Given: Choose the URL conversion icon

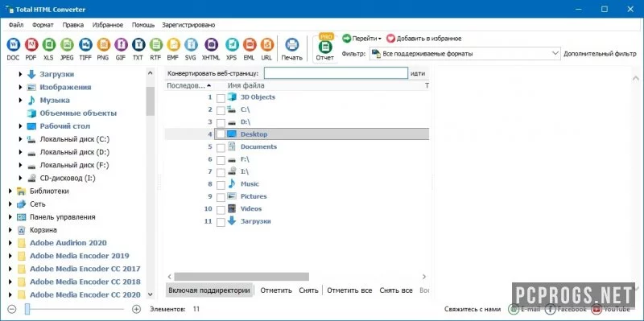Looking at the screenshot, I should [267, 44].
